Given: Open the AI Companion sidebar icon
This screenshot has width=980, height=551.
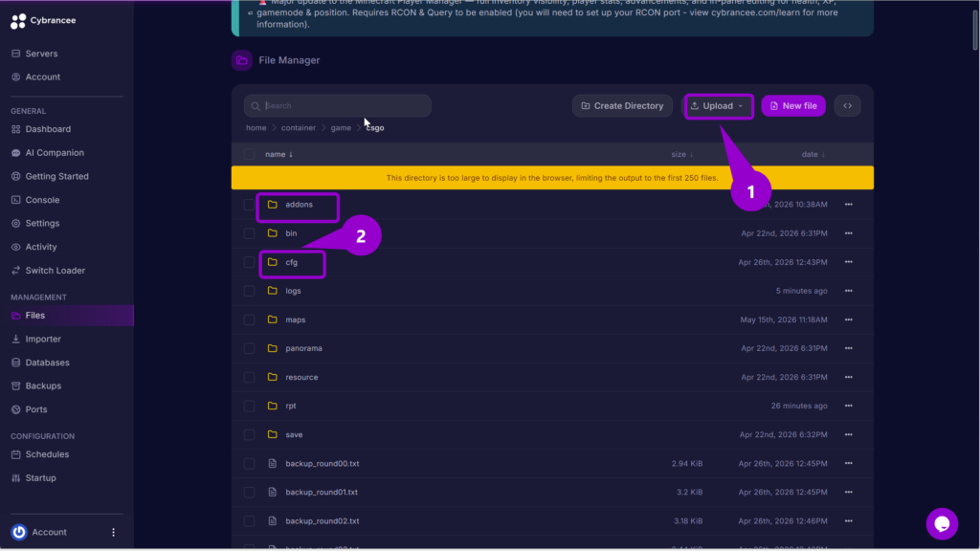Looking at the screenshot, I should click(15, 153).
